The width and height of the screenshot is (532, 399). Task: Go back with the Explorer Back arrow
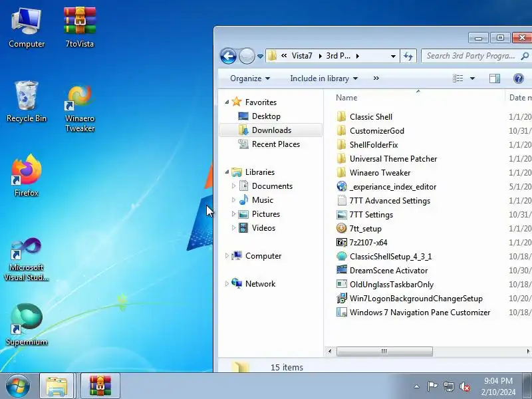[228, 56]
